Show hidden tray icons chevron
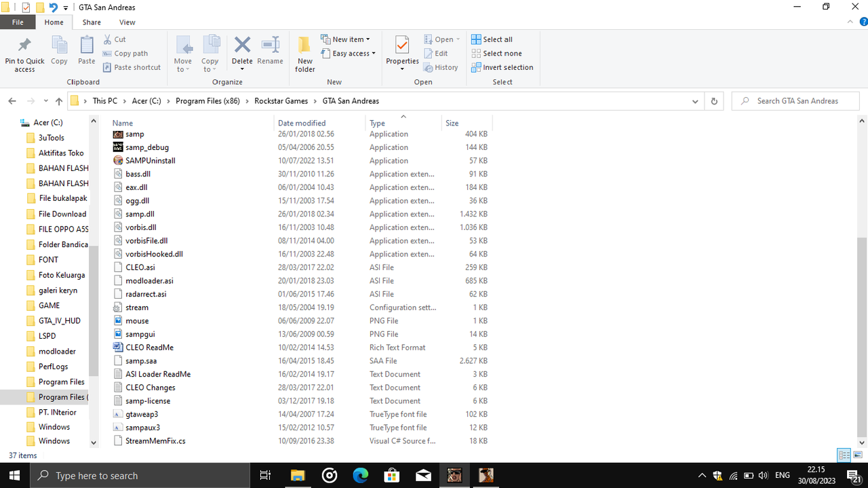The height and width of the screenshot is (488, 868). coord(703,476)
